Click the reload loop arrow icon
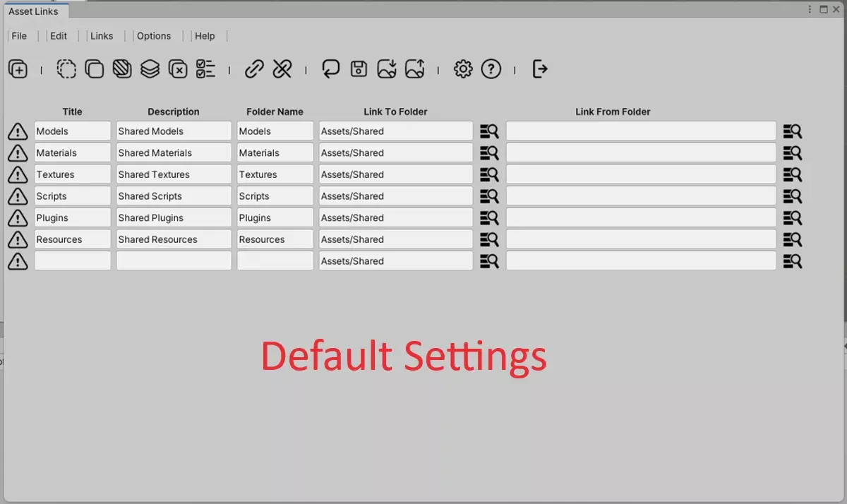Viewport: 847px width, 504px height. click(330, 69)
